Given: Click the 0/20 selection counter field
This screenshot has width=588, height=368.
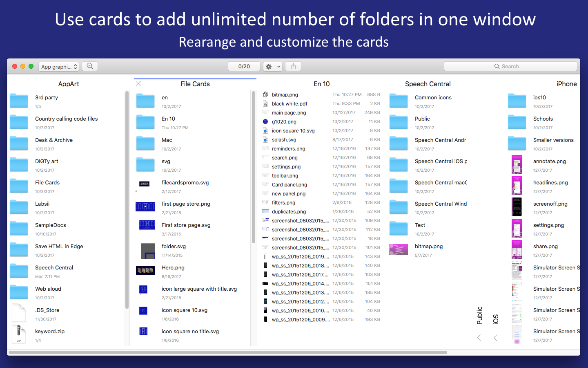Looking at the screenshot, I should 244,66.
